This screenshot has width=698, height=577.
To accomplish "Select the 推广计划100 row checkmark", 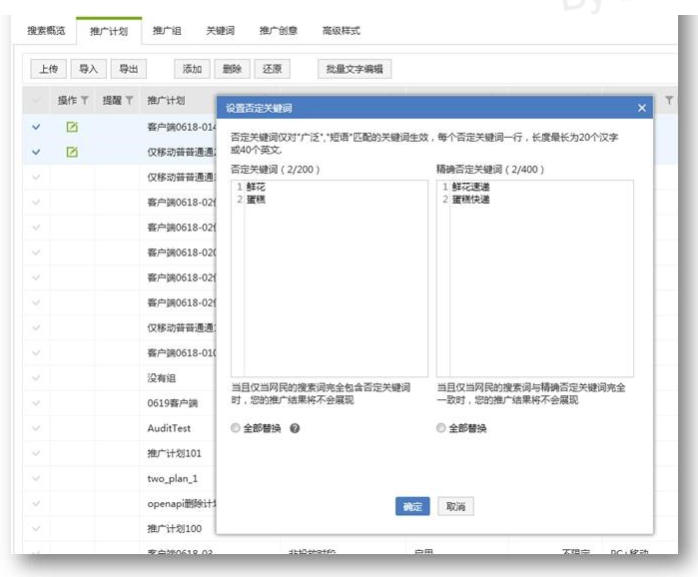I will (36, 528).
